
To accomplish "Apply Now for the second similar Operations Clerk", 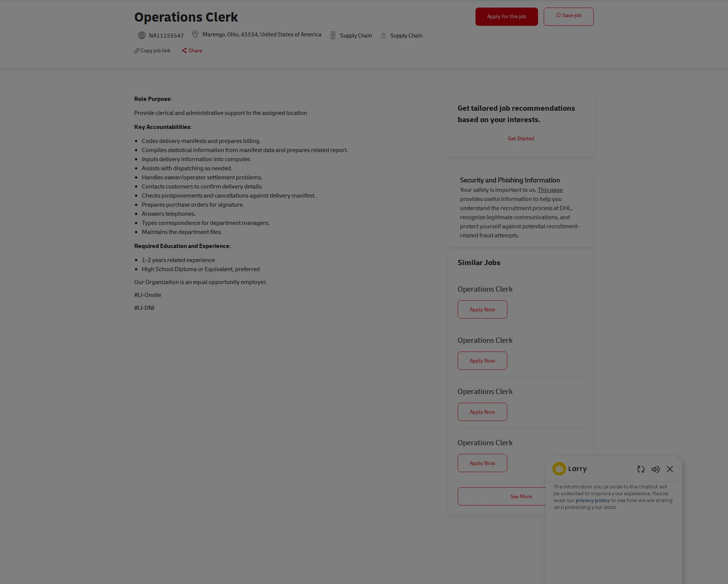I will (x=482, y=361).
